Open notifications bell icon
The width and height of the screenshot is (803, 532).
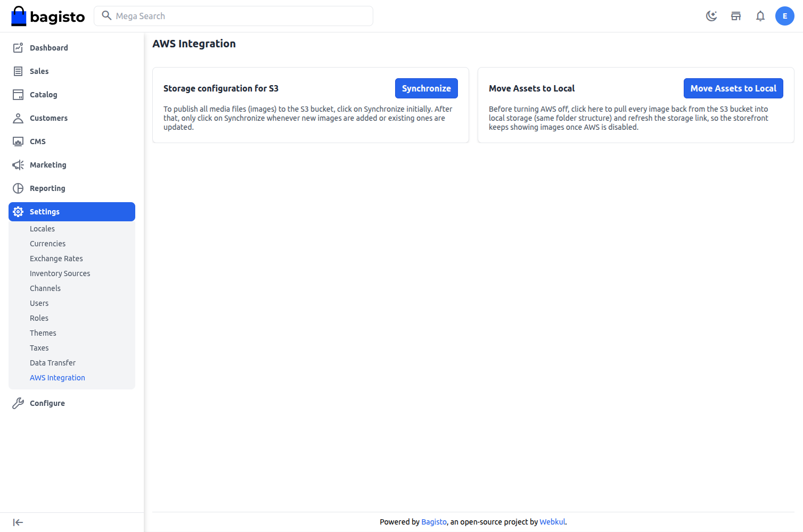pos(760,16)
